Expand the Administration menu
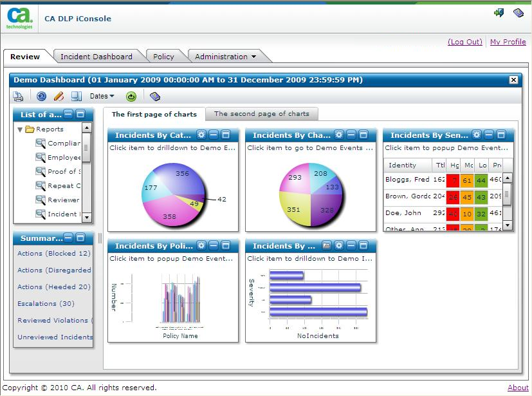Image resolution: width=532 pixels, height=396 pixels. click(225, 56)
